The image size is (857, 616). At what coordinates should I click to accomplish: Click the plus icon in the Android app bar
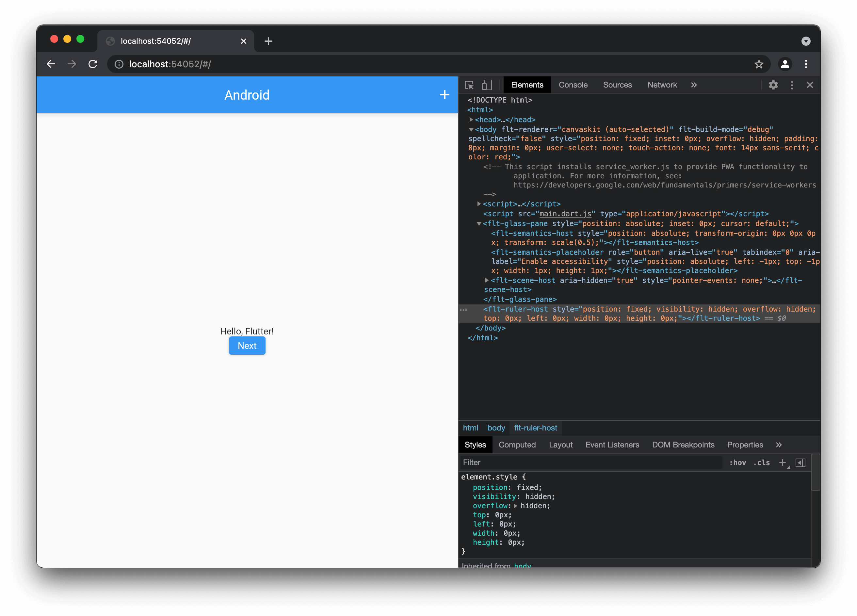coord(445,95)
